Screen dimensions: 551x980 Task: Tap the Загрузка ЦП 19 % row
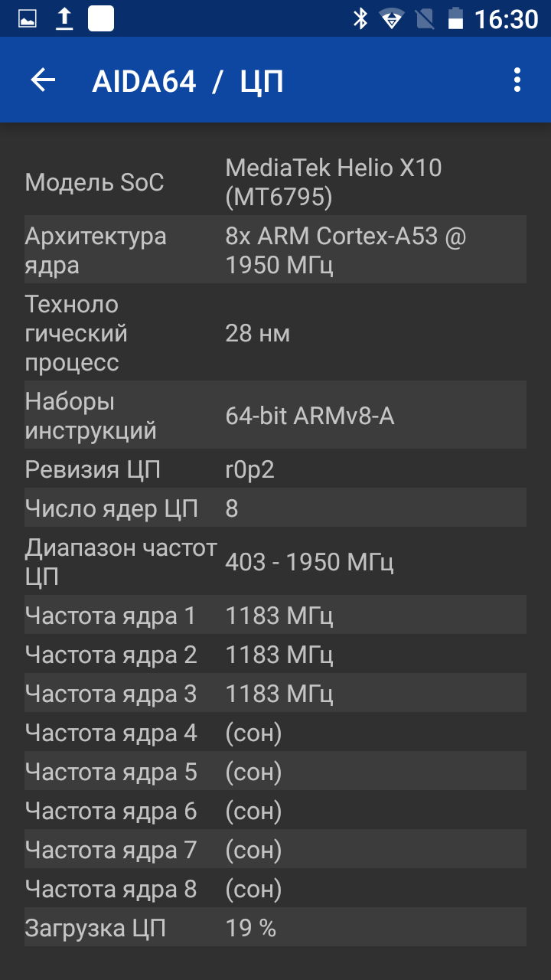(275, 927)
